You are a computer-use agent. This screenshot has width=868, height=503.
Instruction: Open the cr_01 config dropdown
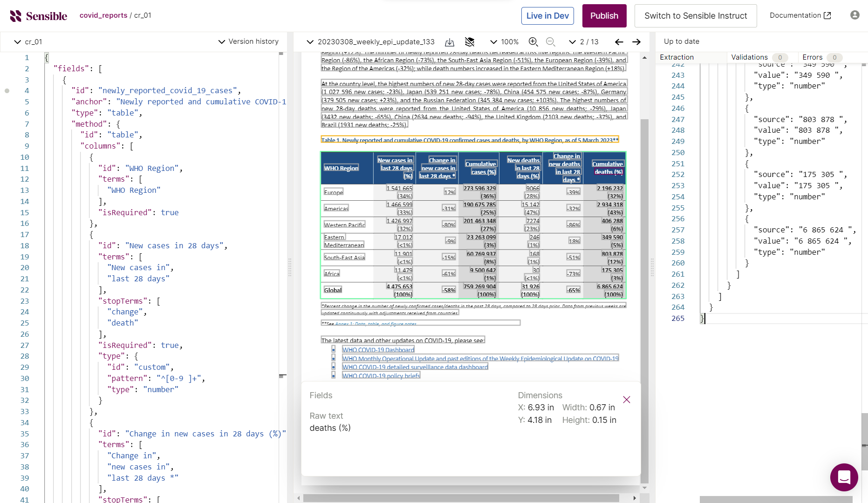[28, 42]
